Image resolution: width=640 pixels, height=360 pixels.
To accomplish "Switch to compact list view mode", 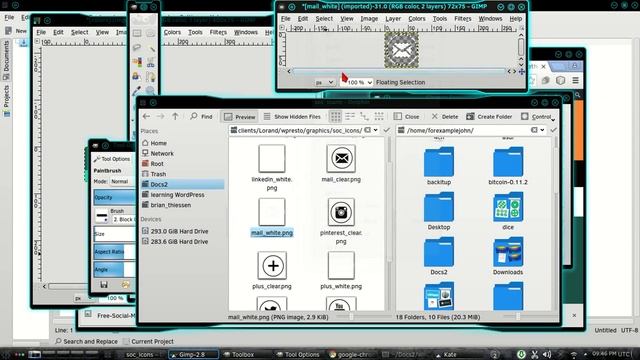I will pos(350,117).
